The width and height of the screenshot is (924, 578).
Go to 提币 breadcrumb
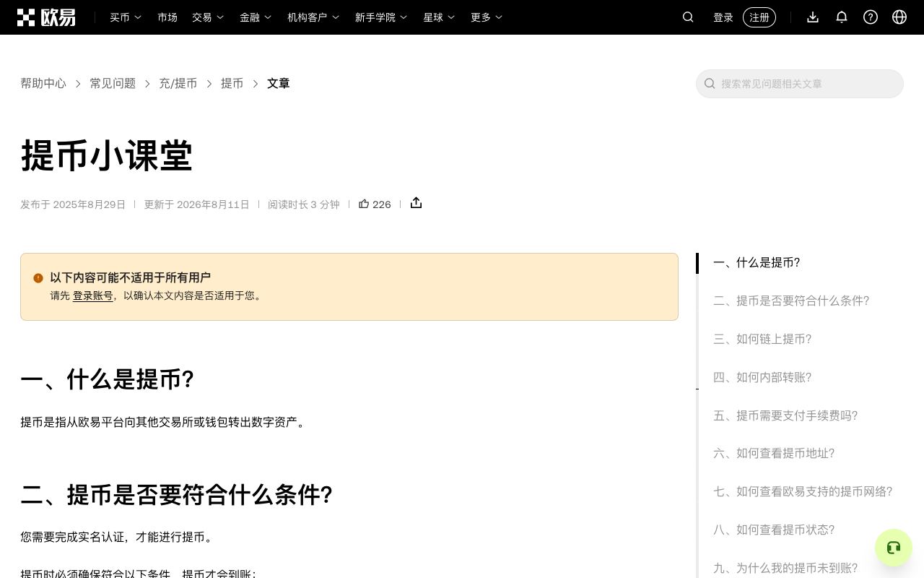pos(232,84)
